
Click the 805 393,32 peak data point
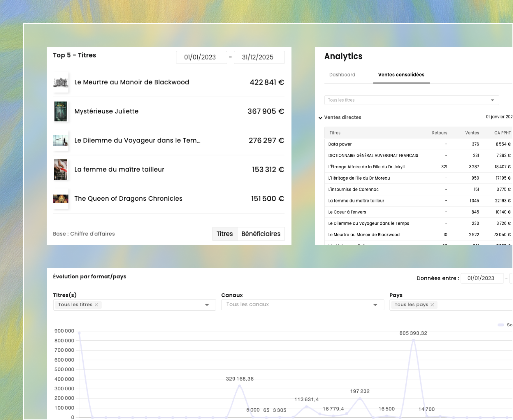(x=413, y=339)
